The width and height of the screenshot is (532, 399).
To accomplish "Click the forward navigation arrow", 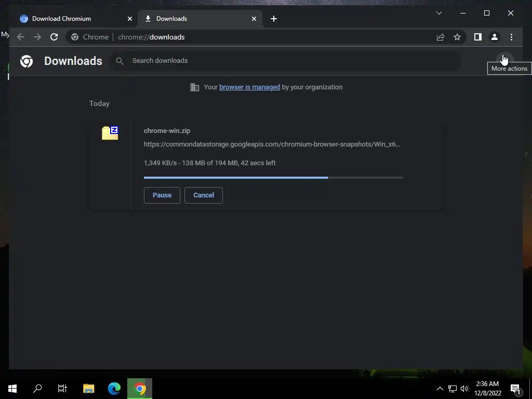I will [37, 37].
